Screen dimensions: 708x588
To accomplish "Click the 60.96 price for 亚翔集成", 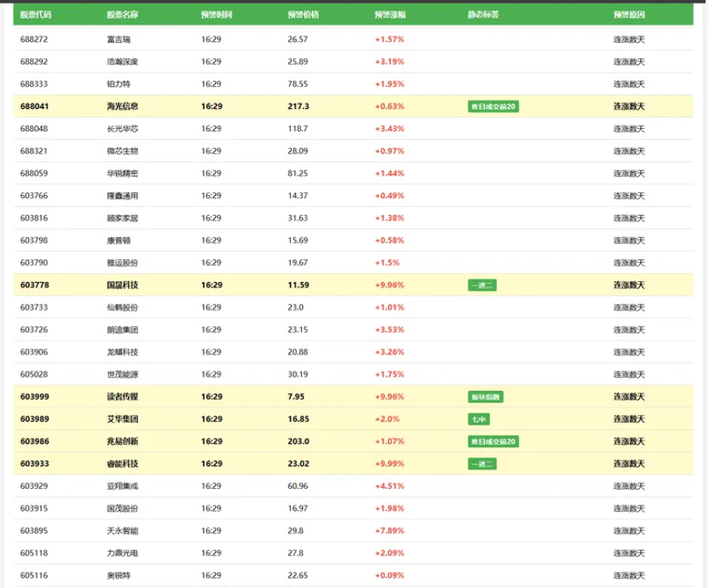I will [297, 486].
